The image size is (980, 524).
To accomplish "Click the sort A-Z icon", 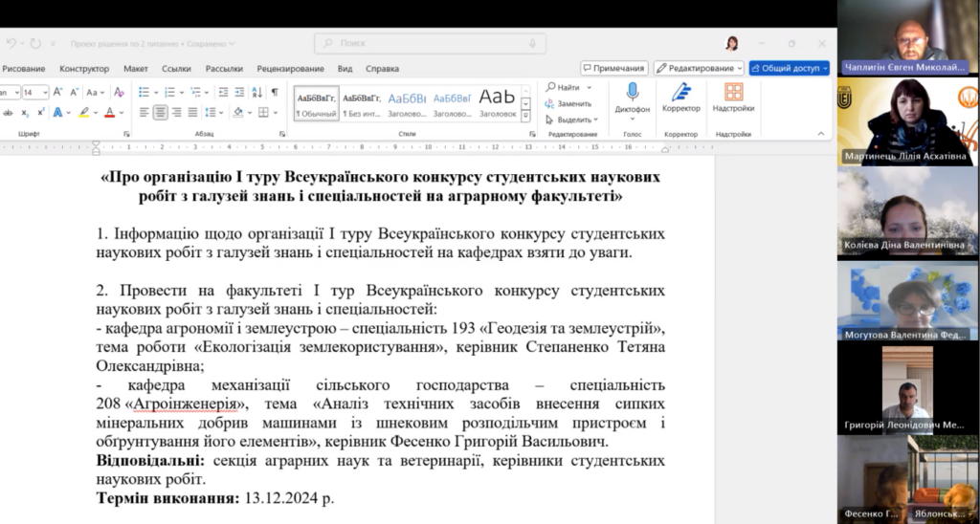I will point(255,93).
